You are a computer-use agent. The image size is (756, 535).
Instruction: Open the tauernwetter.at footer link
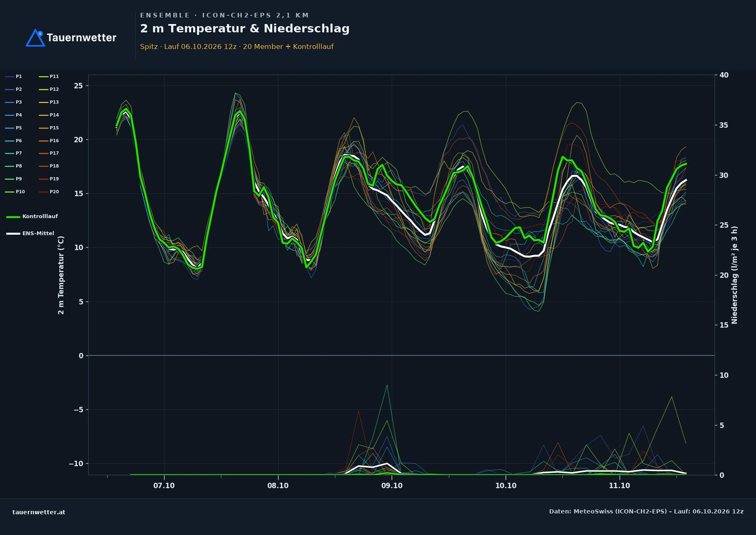tap(39, 512)
